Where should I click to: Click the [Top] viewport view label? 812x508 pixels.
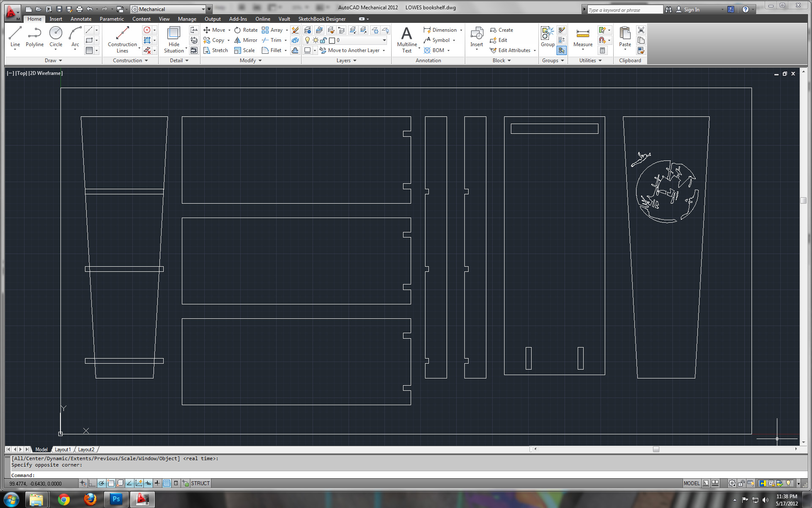[x=22, y=73]
